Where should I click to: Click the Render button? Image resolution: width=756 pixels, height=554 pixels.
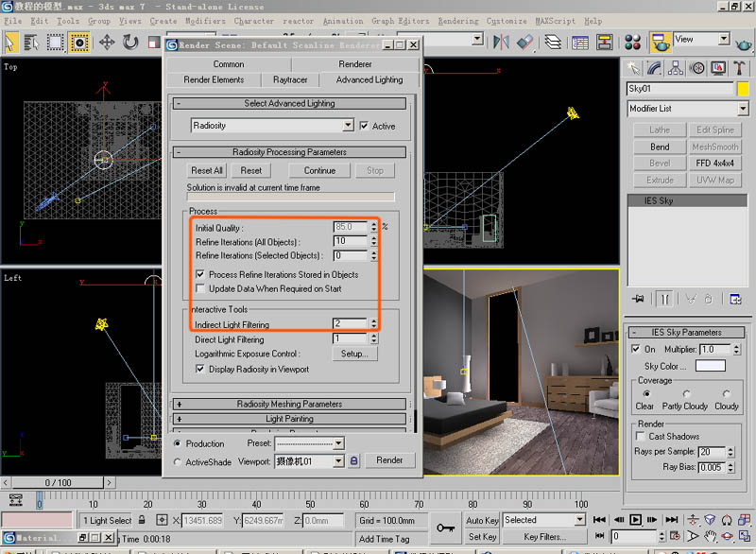click(x=389, y=460)
